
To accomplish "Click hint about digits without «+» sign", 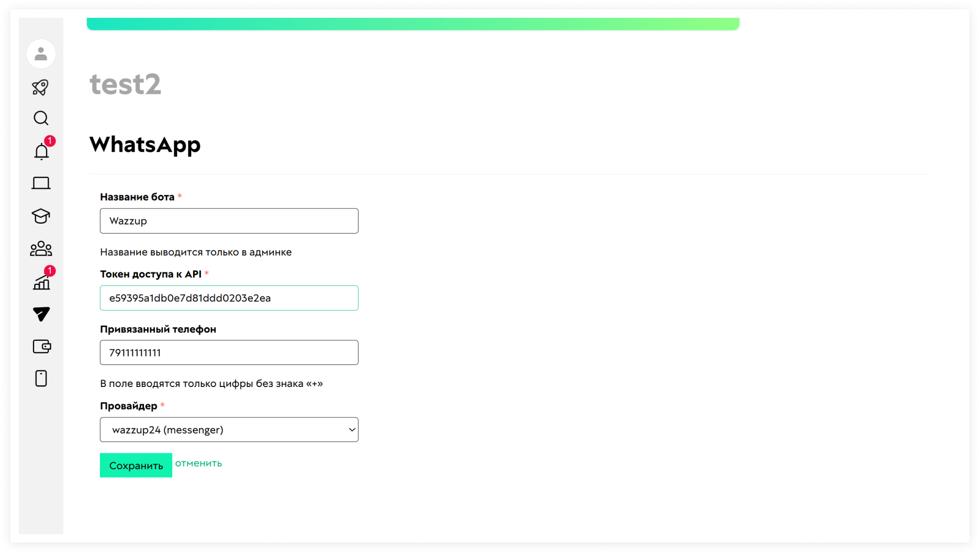I will tap(211, 384).
